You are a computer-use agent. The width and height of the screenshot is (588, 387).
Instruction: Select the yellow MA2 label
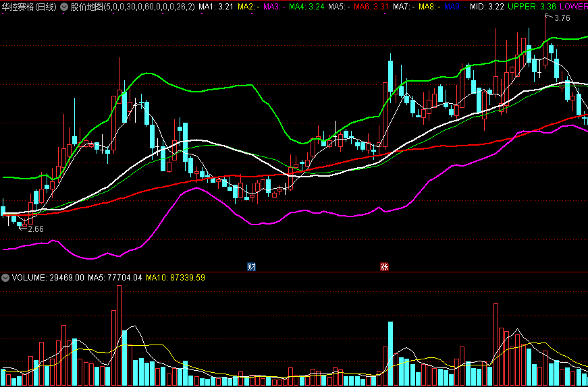(x=249, y=7)
